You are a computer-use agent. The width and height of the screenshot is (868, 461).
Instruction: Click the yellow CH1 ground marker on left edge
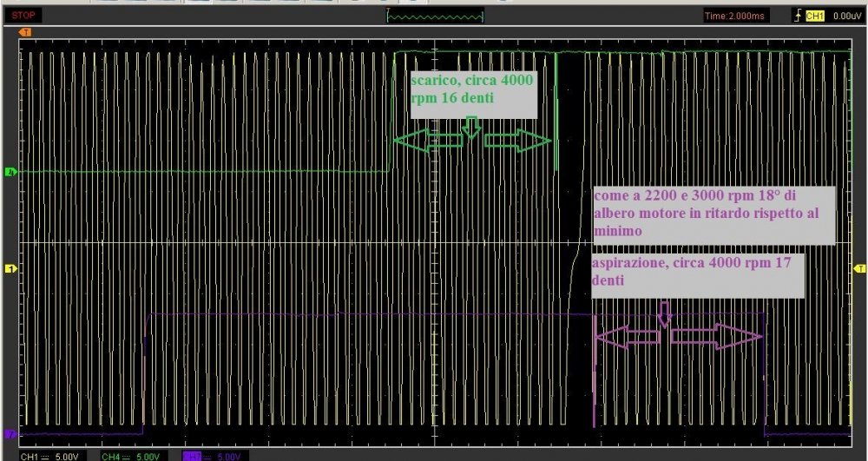click(x=10, y=269)
